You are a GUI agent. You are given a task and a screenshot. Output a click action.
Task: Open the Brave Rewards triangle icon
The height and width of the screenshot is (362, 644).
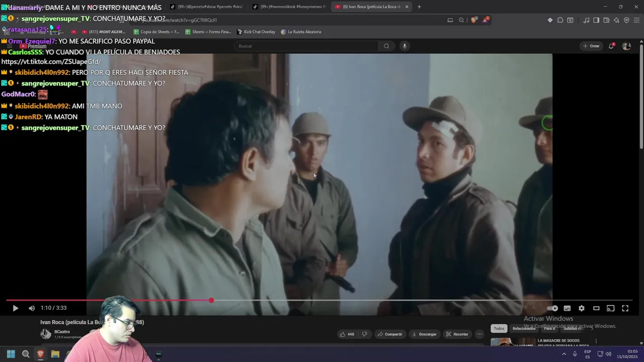point(486,20)
